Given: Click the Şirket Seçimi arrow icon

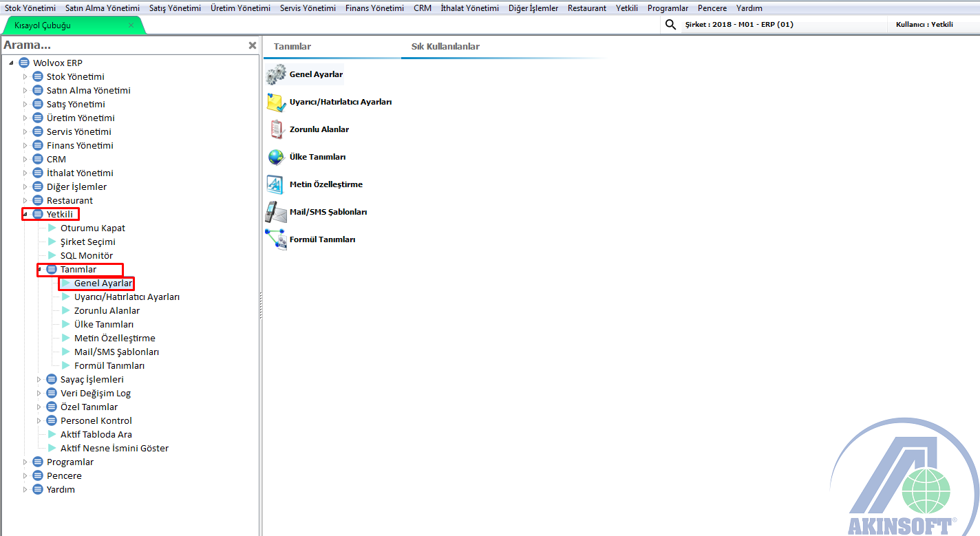Looking at the screenshot, I should pyautogui.click(x=52, y=242).
